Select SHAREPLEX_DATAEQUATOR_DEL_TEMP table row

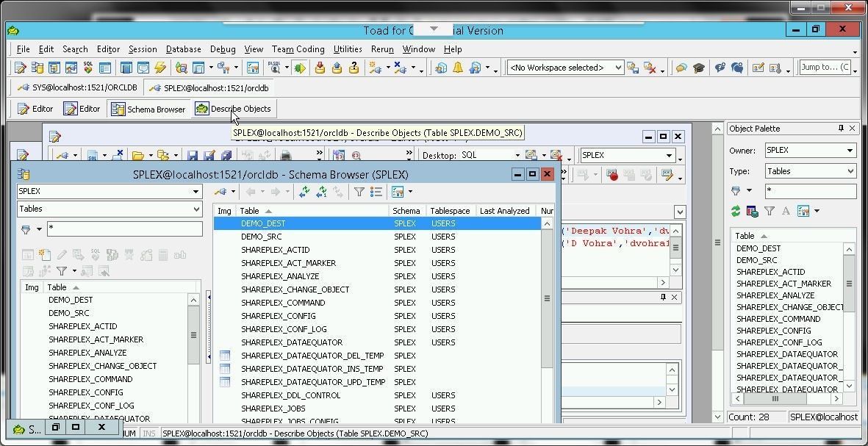click(x=378, y=356)
